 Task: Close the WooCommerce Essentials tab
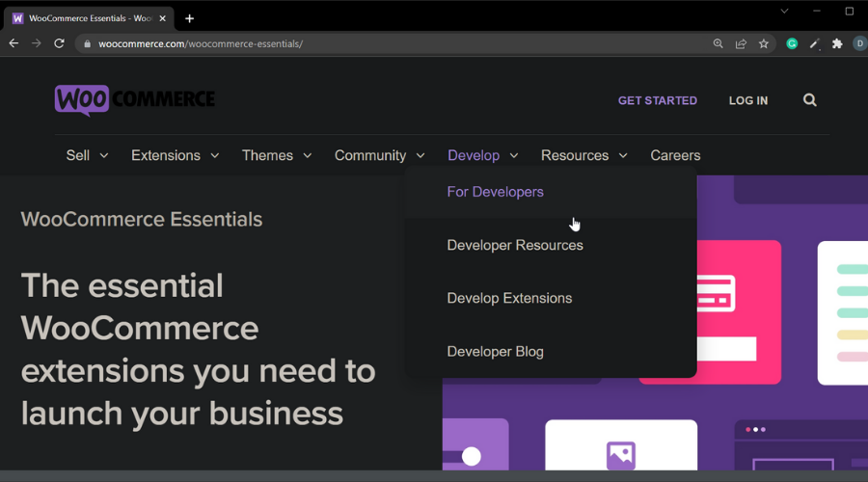(163, 18)
